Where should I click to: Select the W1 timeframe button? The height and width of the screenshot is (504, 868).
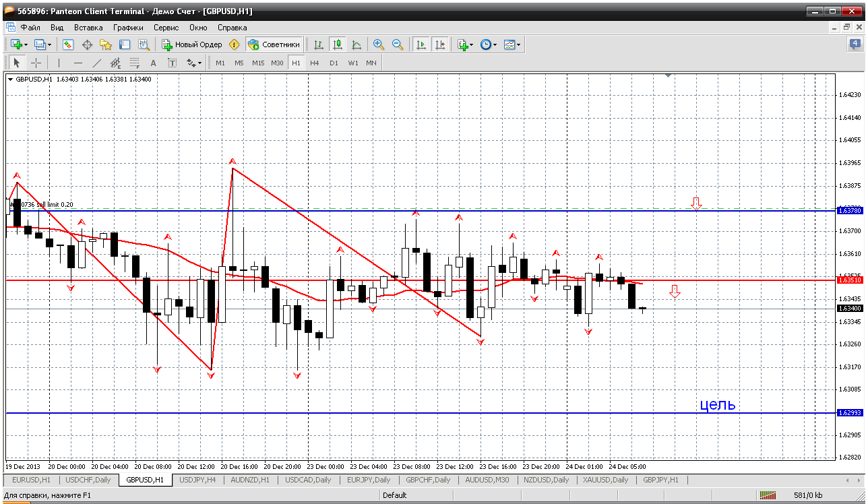(353, 63)
